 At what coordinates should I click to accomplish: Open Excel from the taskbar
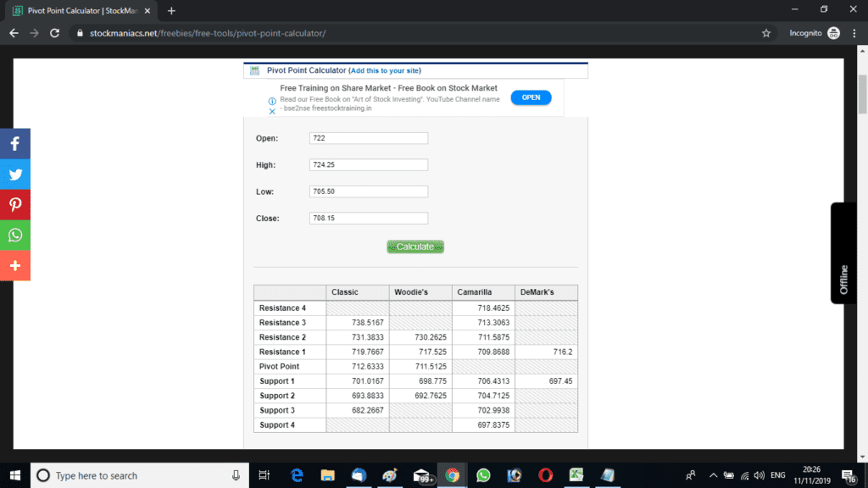pos(576,474)
